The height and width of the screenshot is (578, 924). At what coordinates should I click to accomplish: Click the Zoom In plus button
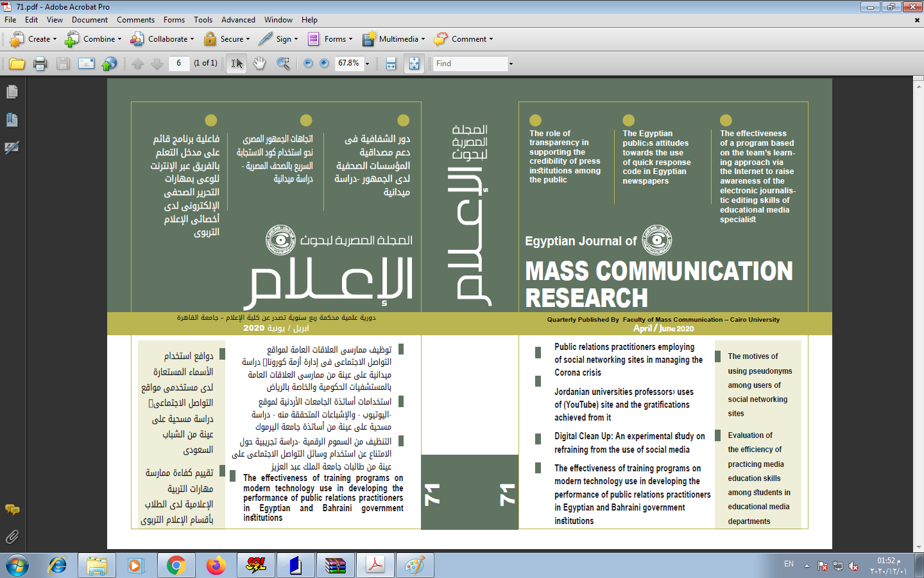tap(324, 64)
